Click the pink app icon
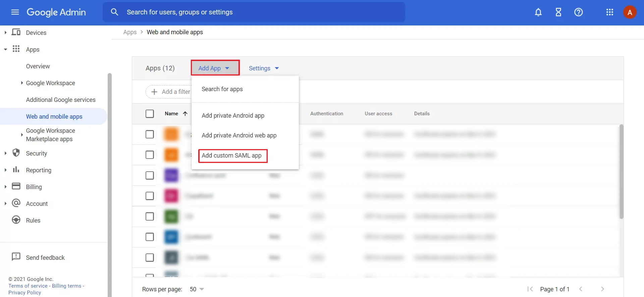The height and width of the screenshot is (297, 644). click(x=171, y=196)
